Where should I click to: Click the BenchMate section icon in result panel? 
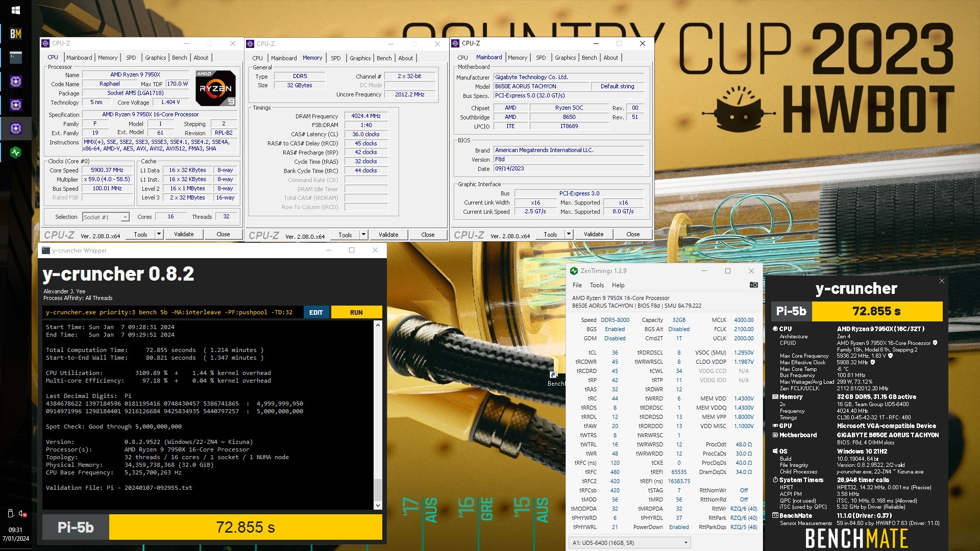point(775,515)
